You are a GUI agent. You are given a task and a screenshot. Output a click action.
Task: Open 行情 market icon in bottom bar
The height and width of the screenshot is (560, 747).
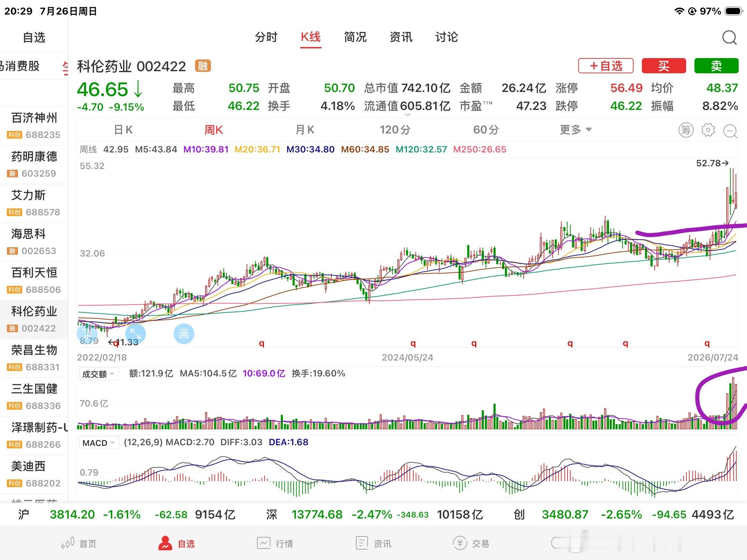pyautogui.click(x=264, y=543)
